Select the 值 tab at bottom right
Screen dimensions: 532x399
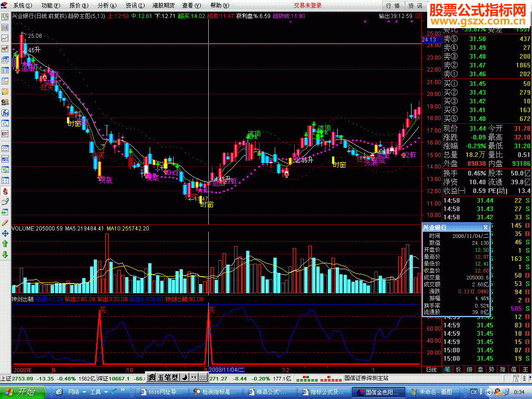click(x=514, y=369)
